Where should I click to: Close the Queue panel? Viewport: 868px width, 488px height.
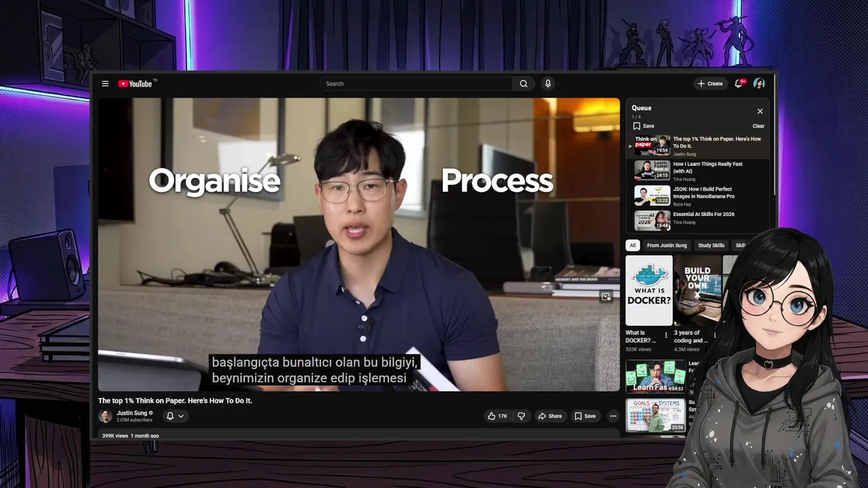(759, 111)
